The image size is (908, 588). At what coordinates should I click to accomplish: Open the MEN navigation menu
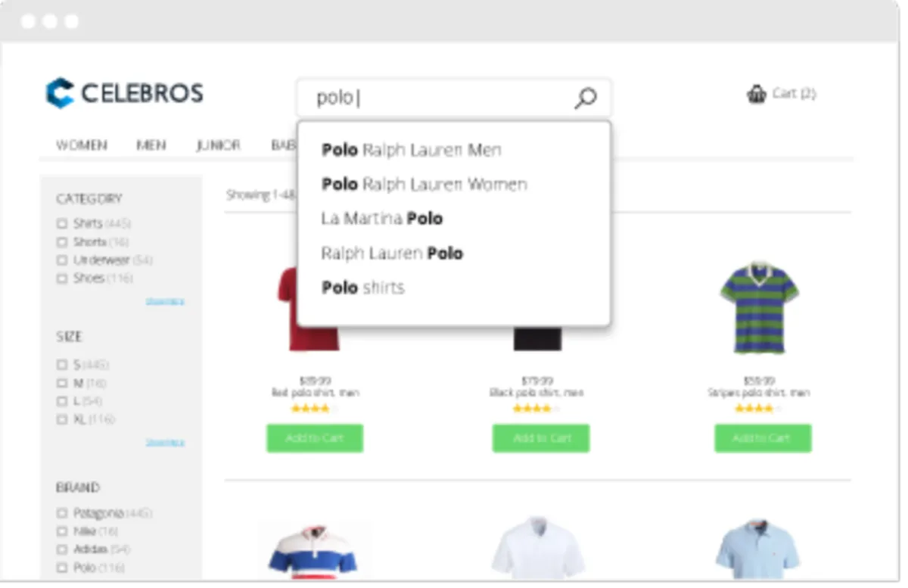pyautogui.click(x=151, y=145)
